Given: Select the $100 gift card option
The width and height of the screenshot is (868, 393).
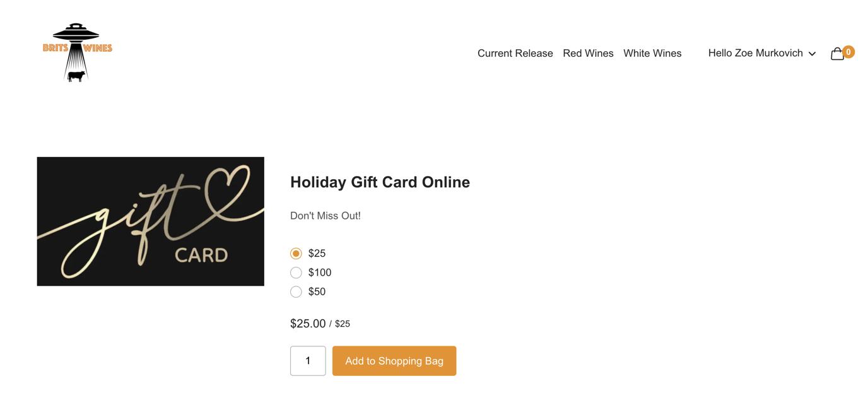Looking at the screenshot, I should click(296, 273).
